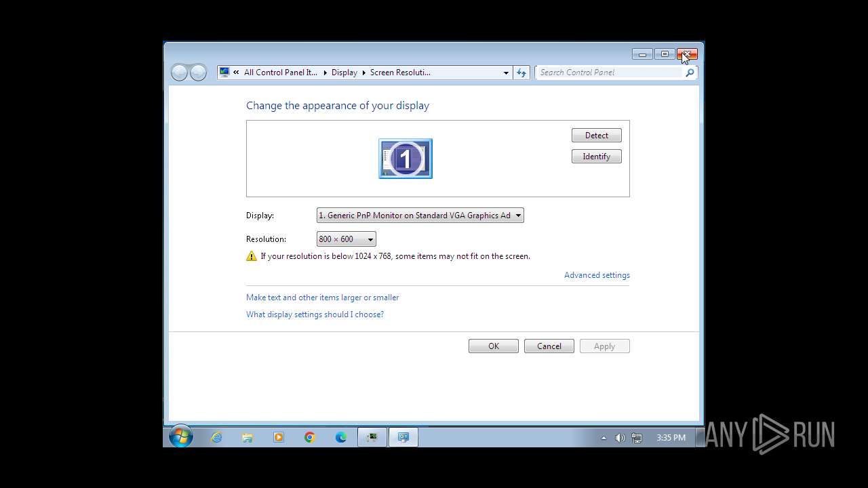Click the Identify button
Screen dimensions: 868x488
[597, 157]
